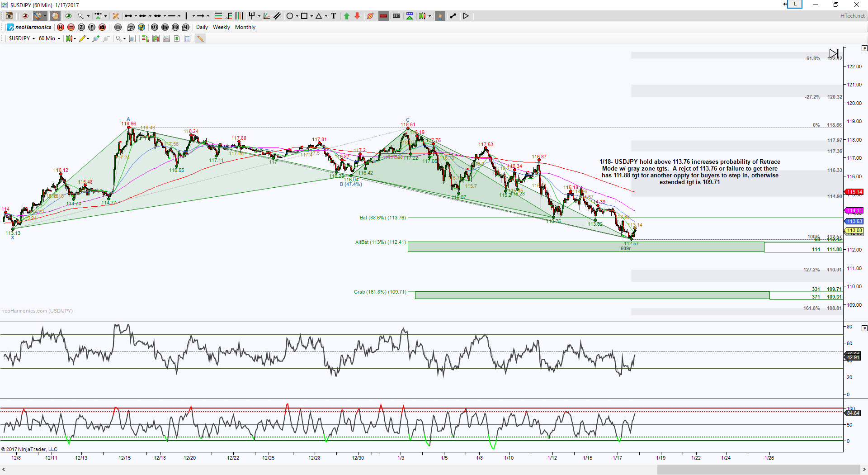This screenshot has width=868, height=475.
Task: Select the parallel lines channel drawing tool
Action: (x=277, y=16)
